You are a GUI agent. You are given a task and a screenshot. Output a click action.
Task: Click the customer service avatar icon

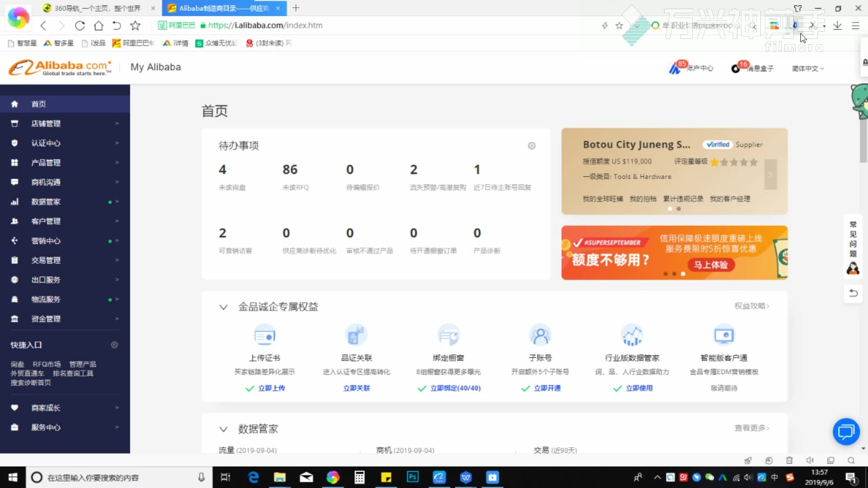pos(853,268)
